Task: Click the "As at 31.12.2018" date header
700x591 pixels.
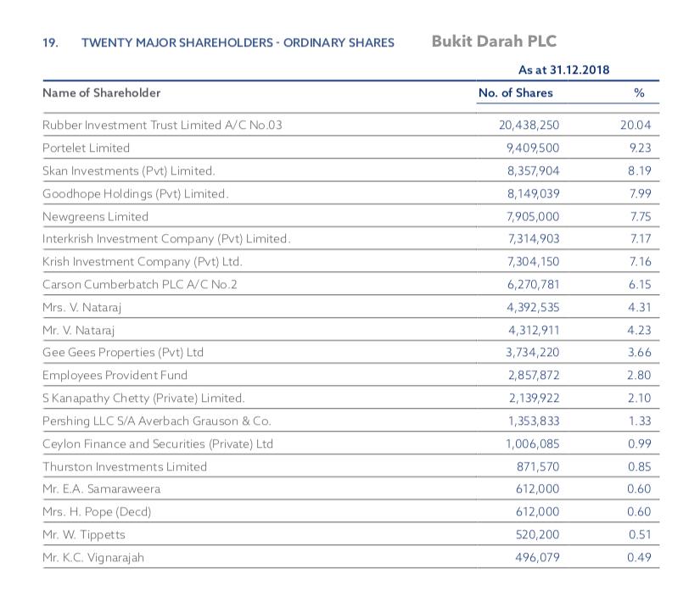Action: pos(563,70)
